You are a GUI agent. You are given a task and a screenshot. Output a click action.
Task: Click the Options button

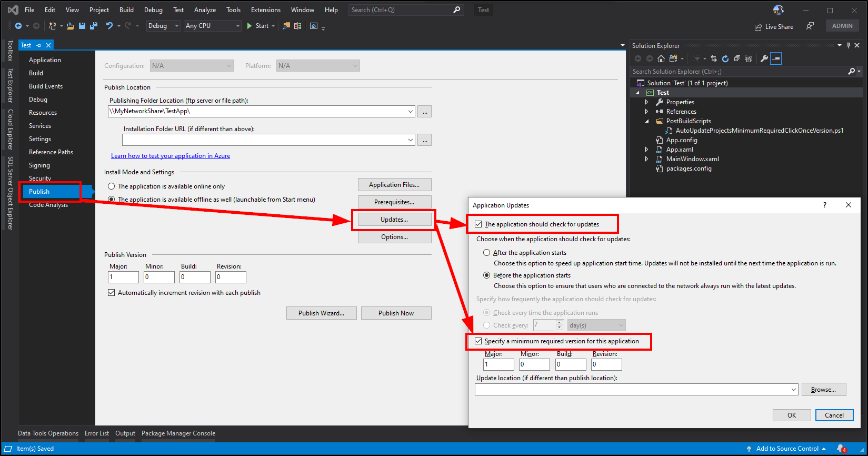tap(394, 237)
